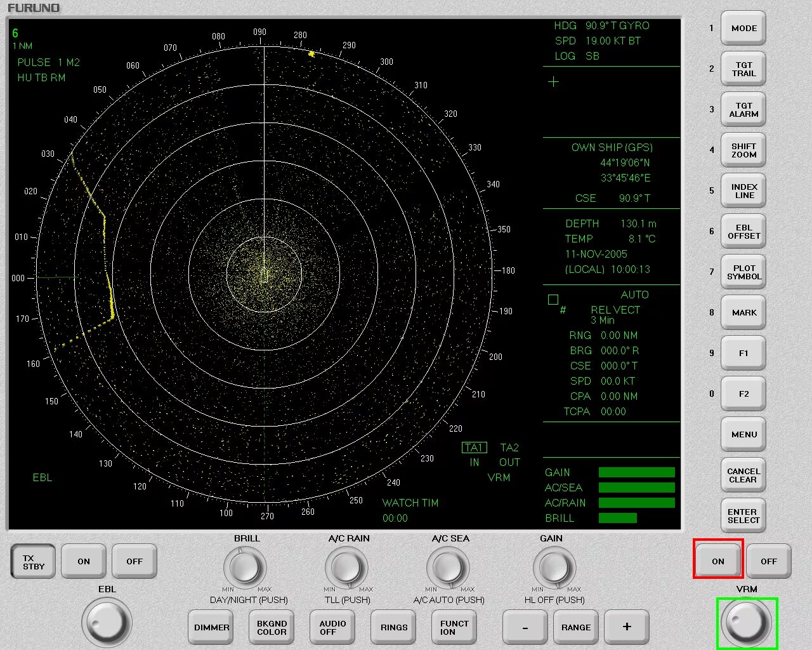
Task: Click the A/C SEA knob
Action: click(448, 567)
